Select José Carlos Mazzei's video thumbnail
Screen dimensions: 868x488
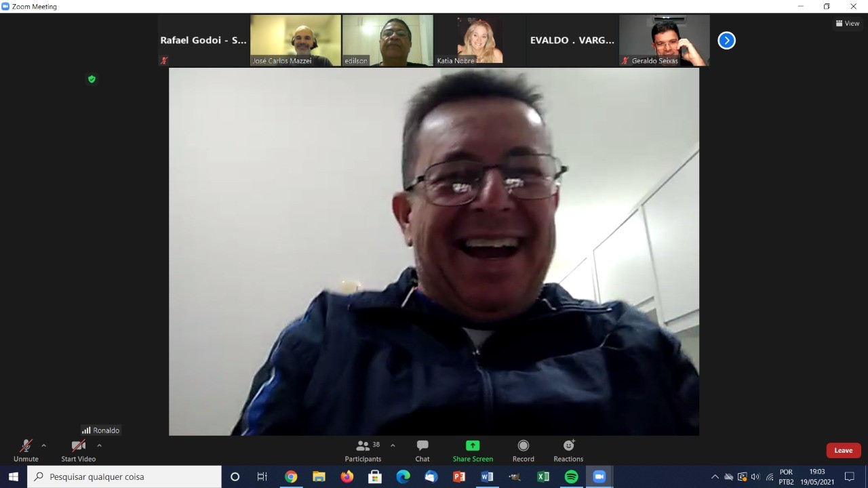295,41
